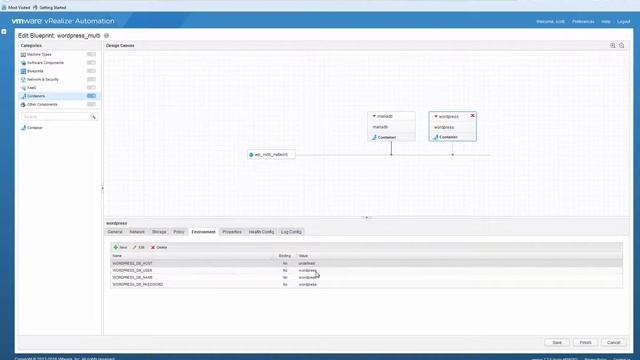Click the properties panel splitter handle
Screen dimensions: 640x360
(x=367, y=218)
